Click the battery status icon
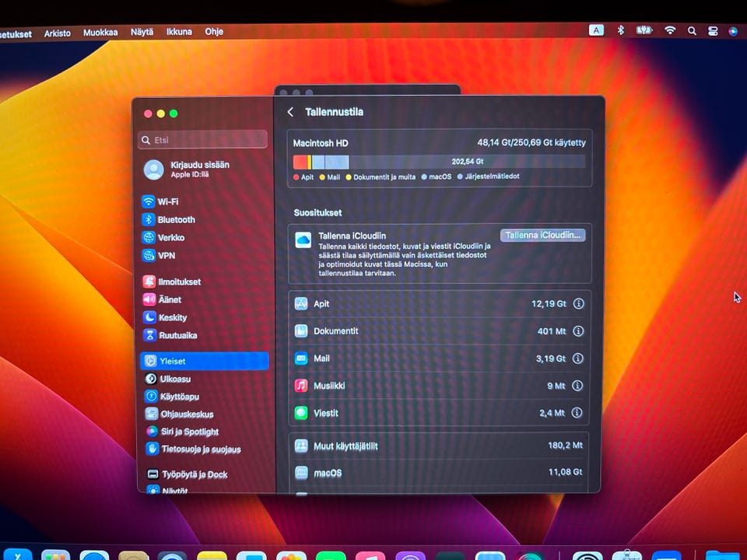 pos(644,30)
